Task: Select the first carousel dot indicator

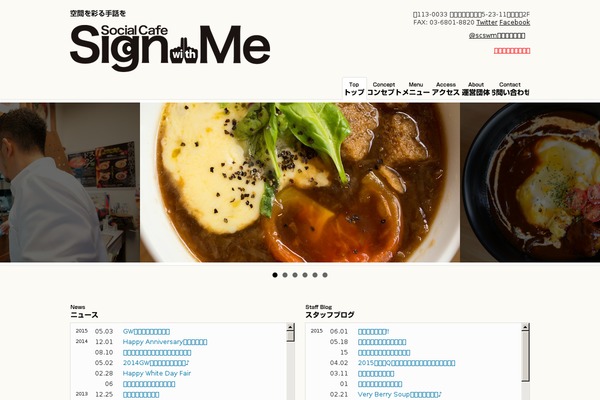Action: [x=275, y=275]
